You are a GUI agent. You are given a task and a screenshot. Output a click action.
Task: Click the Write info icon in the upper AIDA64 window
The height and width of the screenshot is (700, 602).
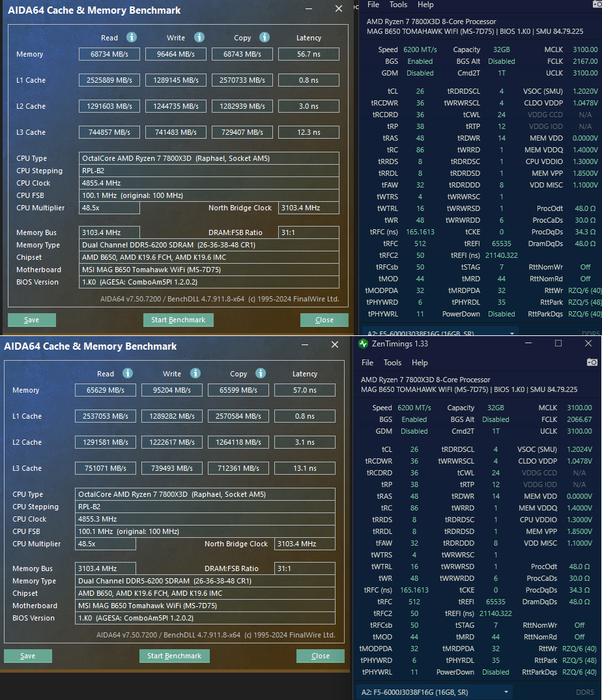pos(199,37)
